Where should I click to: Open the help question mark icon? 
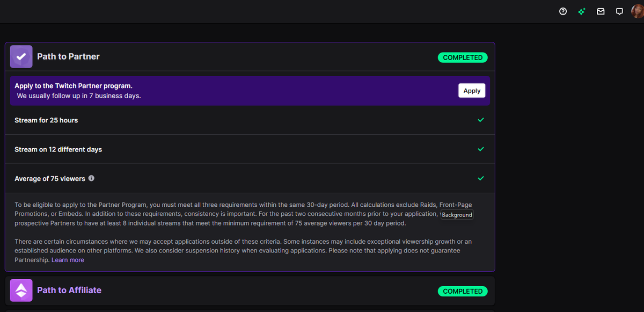[x=563, y=11]
